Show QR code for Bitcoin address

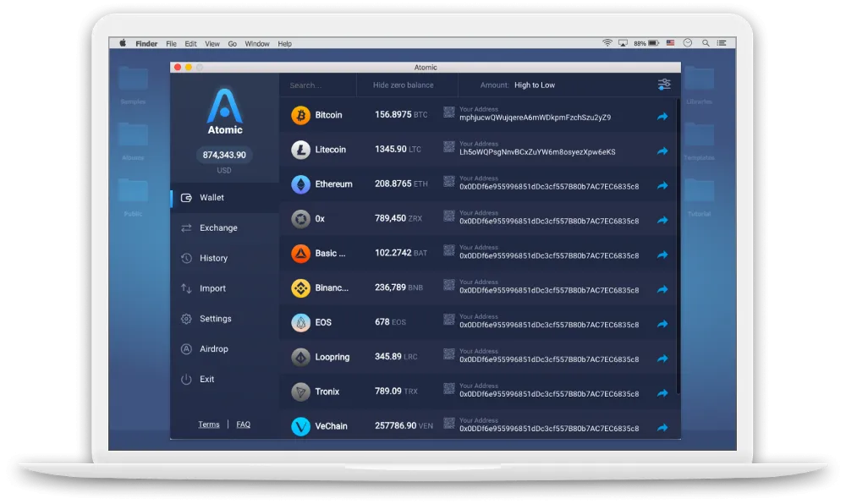point(449,112)
